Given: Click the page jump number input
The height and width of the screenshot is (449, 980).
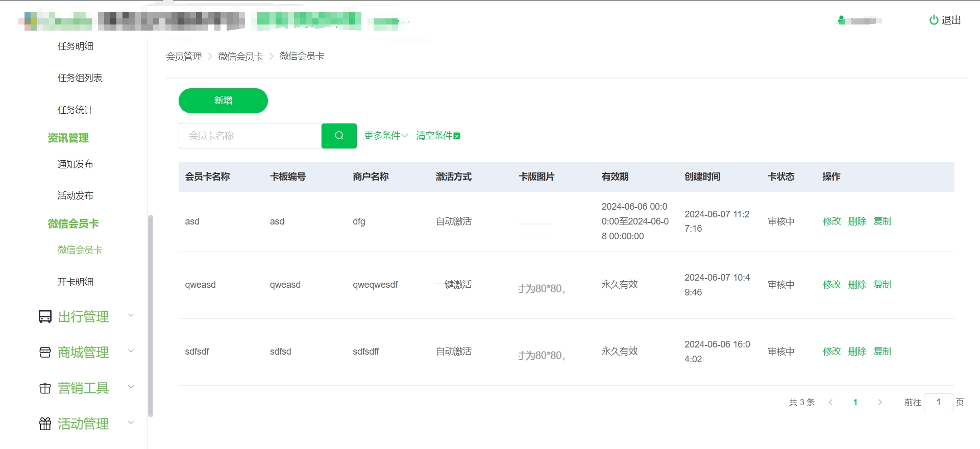Looking at the screenshot, I should [938, 402].
